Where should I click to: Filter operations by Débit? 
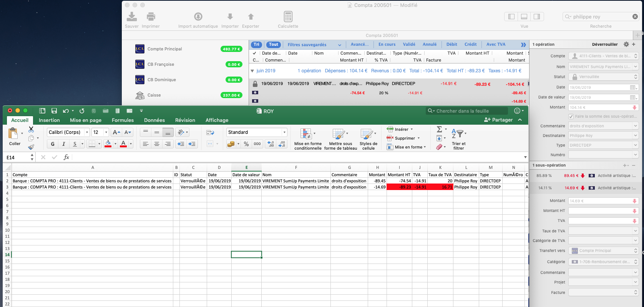(452, 45)
